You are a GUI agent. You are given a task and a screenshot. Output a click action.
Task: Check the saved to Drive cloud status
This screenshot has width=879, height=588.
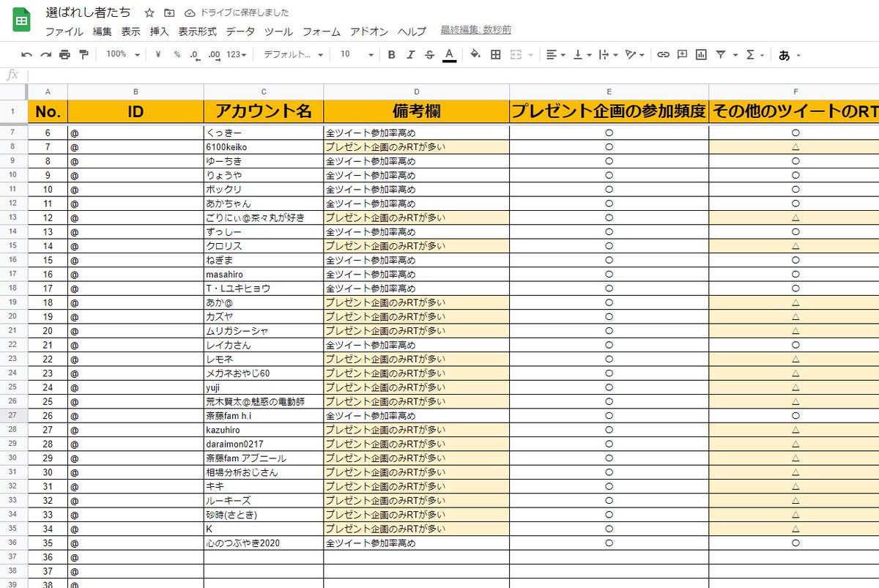tap(190, 13)
